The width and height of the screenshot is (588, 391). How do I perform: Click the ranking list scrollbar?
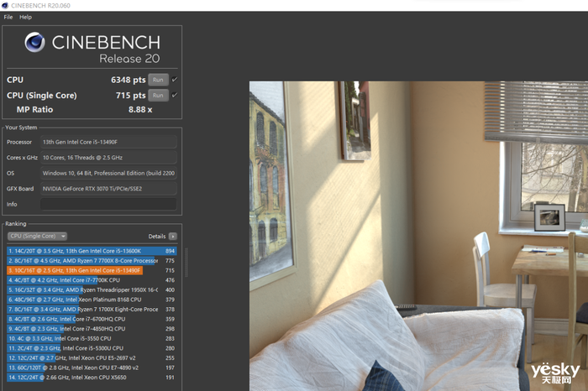point(186,262)
